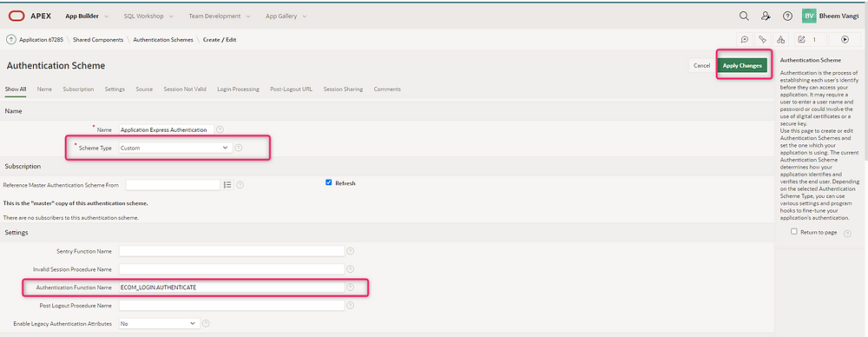Open help for Reference Master Authentication Scheme
The width and height of the screenshot is (868, 337).
(240, 185)
